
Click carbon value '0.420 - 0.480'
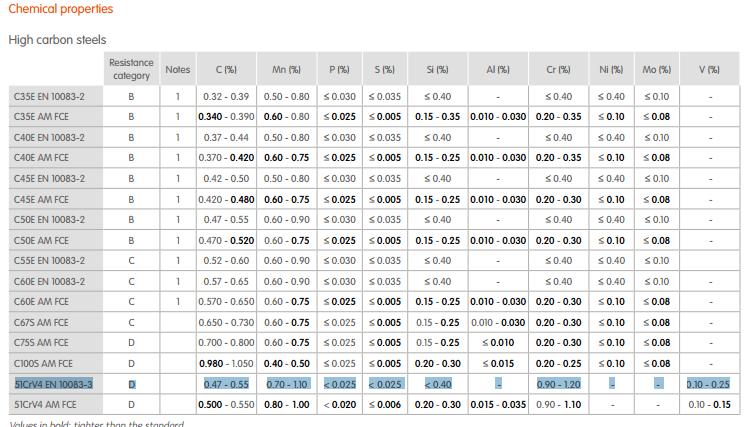226,199
